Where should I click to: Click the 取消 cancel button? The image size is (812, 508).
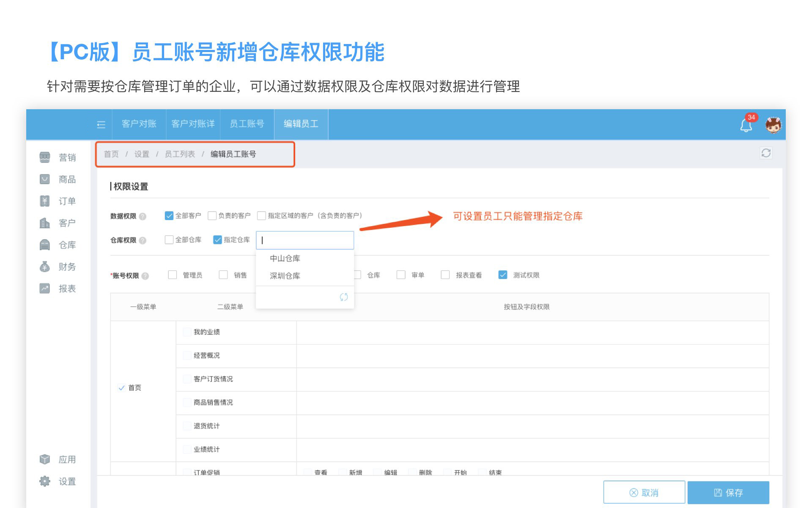(x=644, y=492)
